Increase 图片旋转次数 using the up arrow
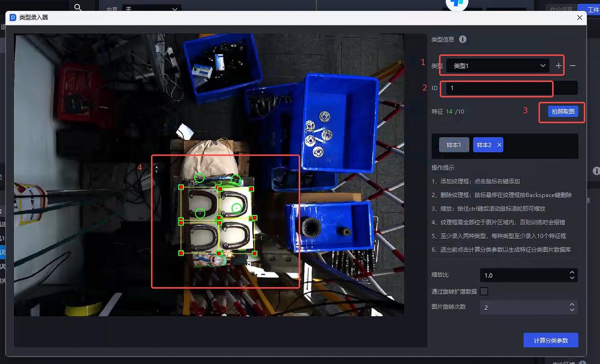600x364 pixels. click(x=572, y=305)
